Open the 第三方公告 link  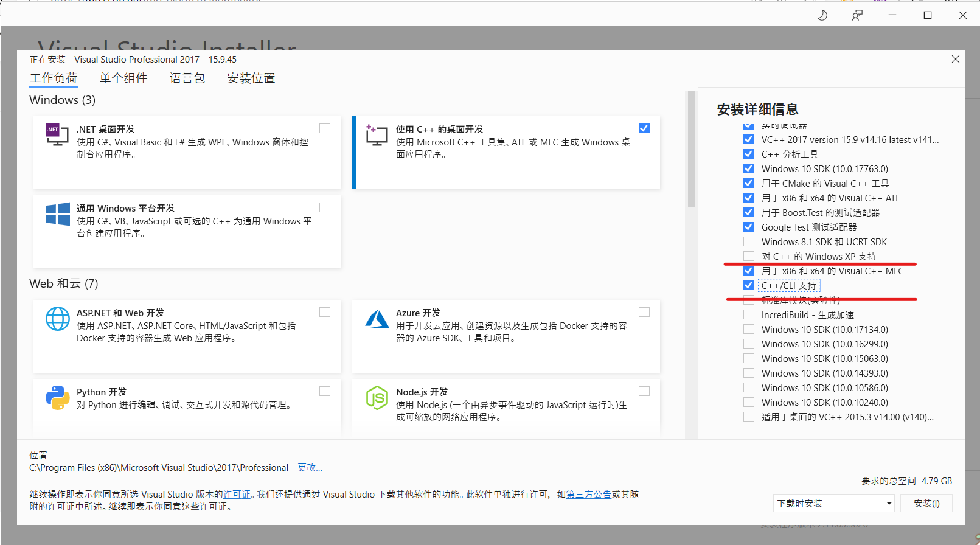(x=589, y=494)
